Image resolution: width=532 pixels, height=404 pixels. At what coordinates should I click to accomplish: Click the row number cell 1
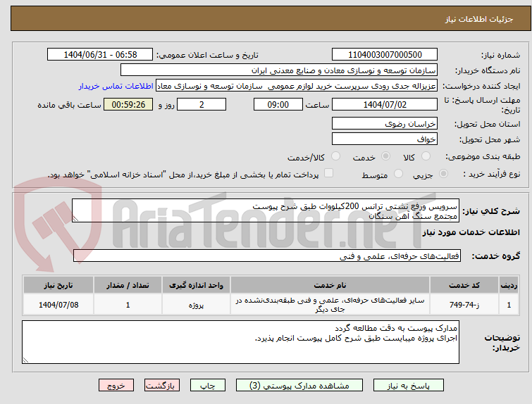coord(509,305)
